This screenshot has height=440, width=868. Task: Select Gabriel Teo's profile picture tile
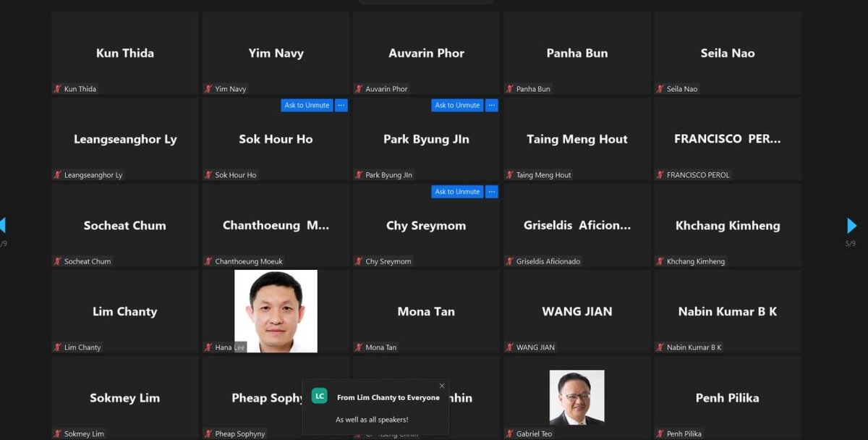point(576,397)
